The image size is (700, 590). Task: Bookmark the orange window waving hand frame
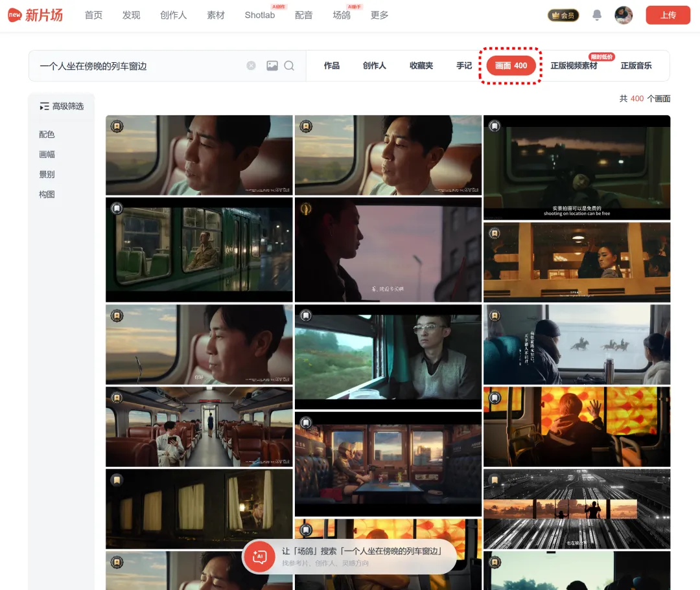495,398
